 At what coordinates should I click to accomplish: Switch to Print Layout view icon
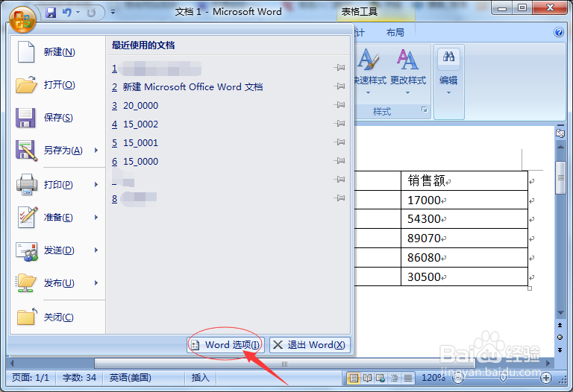pos(354,378)
